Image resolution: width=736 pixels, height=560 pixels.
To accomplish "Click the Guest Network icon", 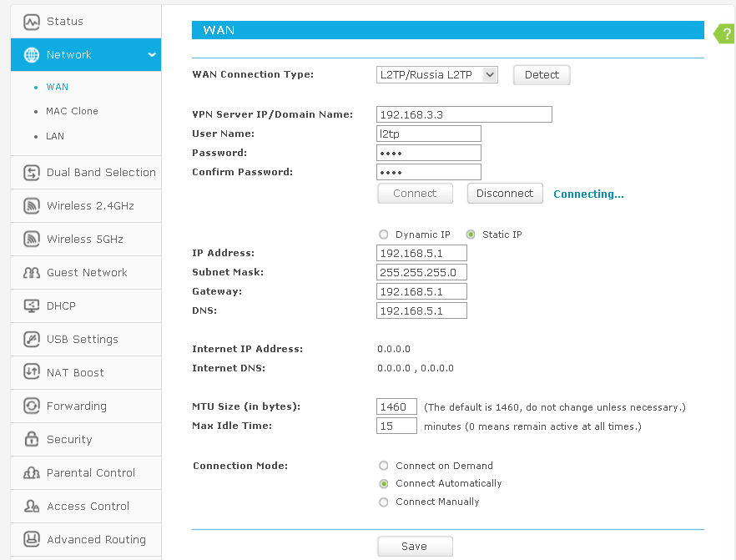I will point(32,273).
